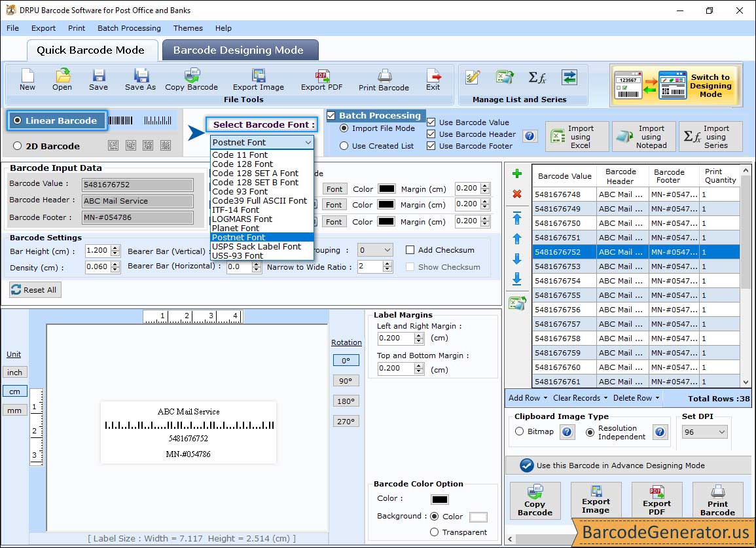Move row to bottom with barred down arrow

517,279
